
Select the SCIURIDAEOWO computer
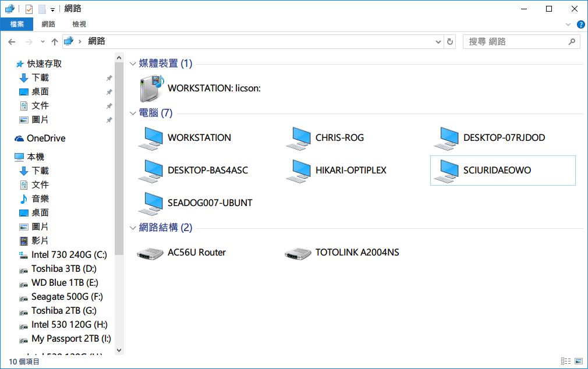pyautogui.click(x=502, y=171)
